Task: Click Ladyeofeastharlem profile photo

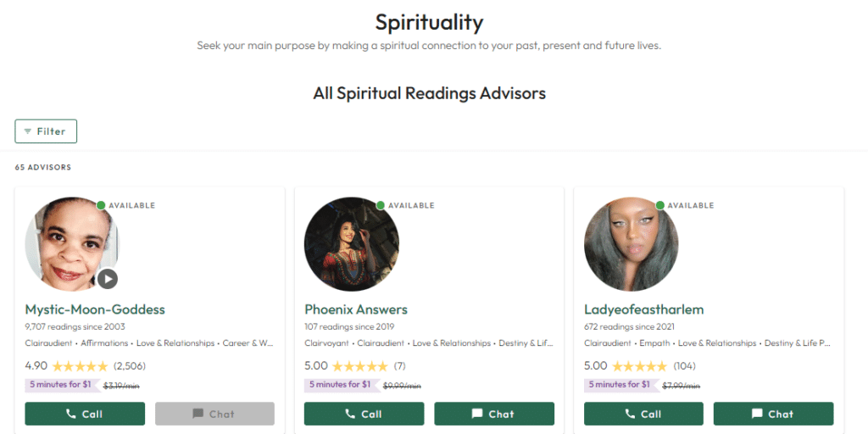Action: (631, 244)
